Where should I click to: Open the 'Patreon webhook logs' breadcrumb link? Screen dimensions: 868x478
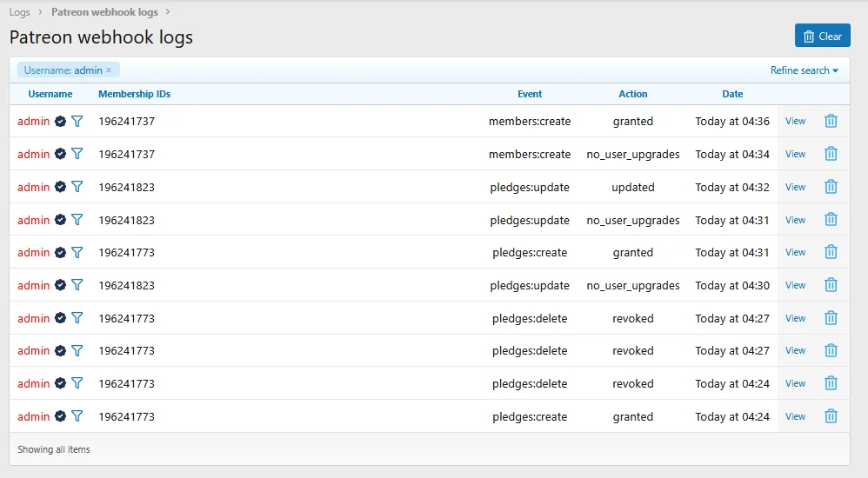[104, 11]
